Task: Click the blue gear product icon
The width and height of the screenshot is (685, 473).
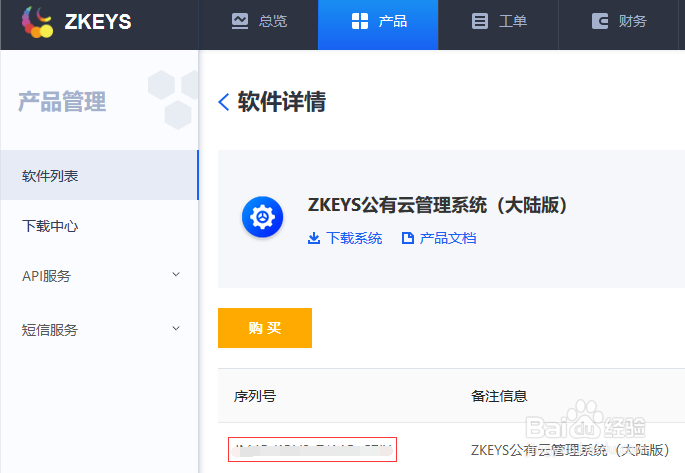Action: pyautogui.click(x=263, y=217)
